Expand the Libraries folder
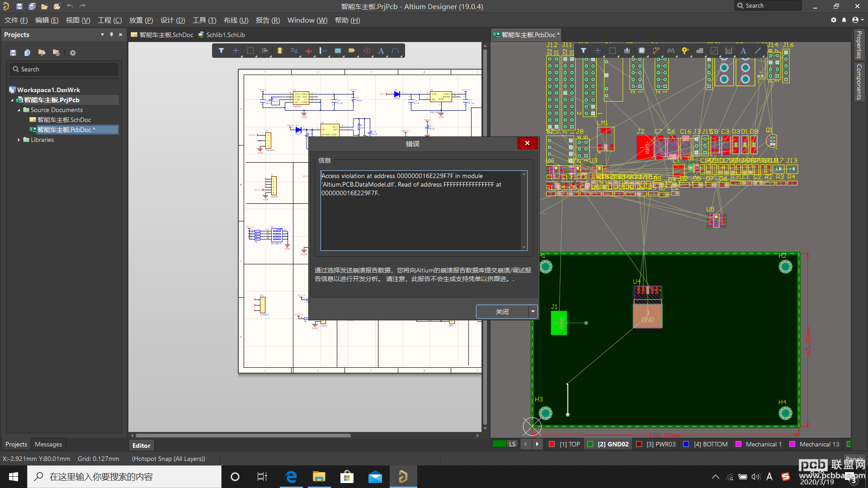 coord(19,140)
